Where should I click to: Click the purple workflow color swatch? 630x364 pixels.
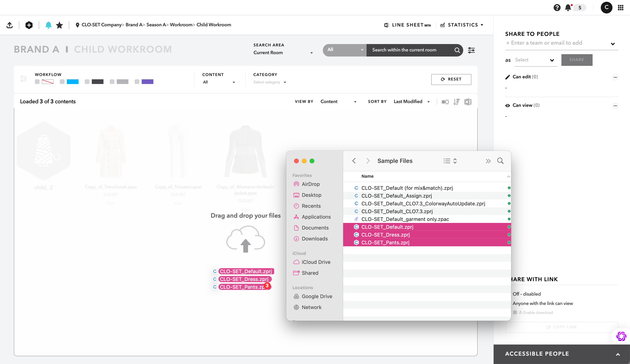pos(147,82)
